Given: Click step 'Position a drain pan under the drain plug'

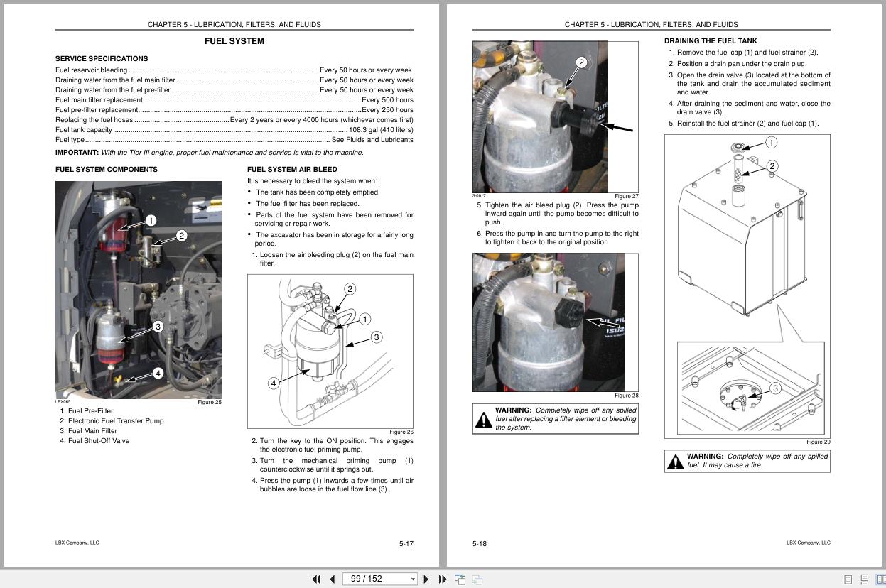Looking at the screenshot, I should point(738,64).
